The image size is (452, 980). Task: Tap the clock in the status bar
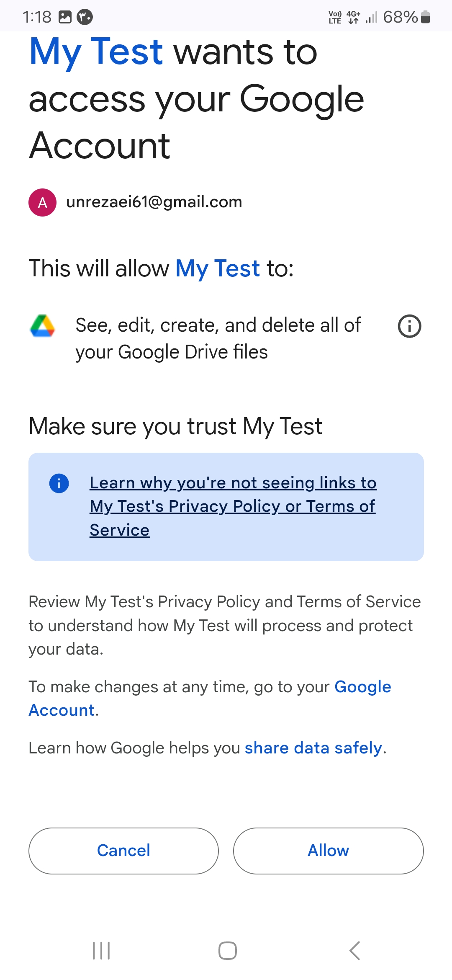[37, 17]
